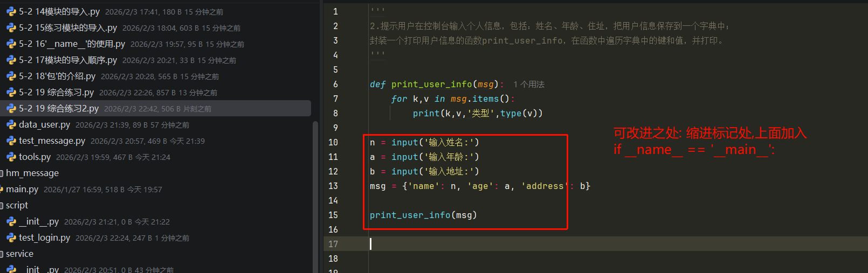Open file 5-2 14模块的导入.py

(x=59, y=11)
